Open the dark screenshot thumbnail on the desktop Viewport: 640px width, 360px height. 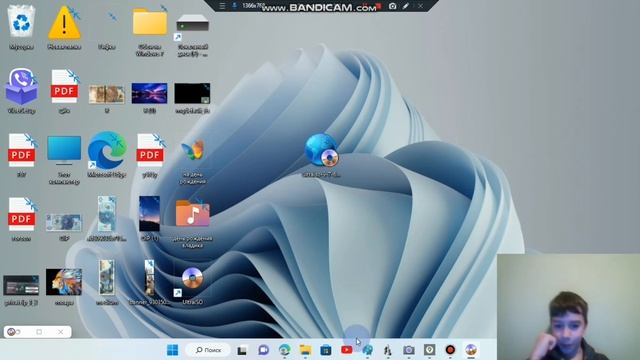(x=21, y=285)
